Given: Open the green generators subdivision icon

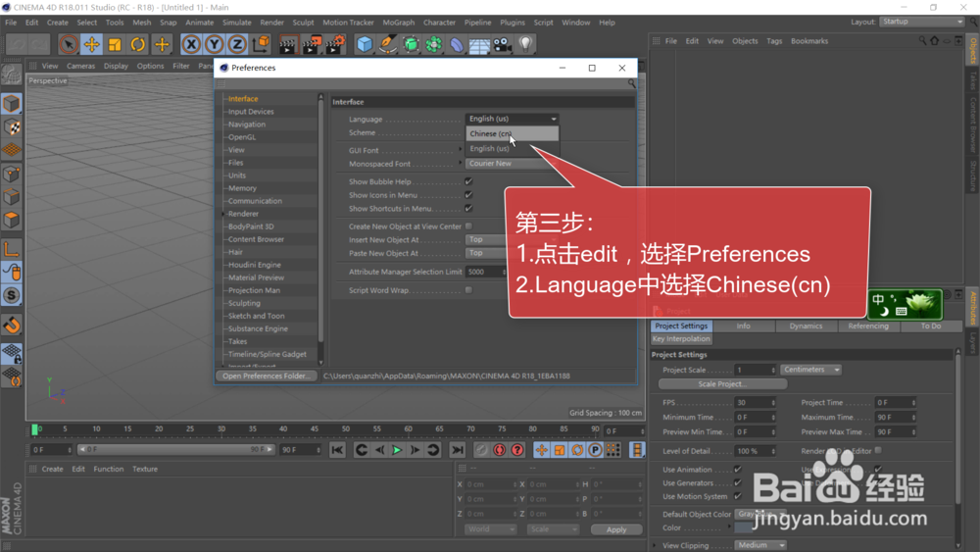Looking at the screenshot, I should click(412, 44).
